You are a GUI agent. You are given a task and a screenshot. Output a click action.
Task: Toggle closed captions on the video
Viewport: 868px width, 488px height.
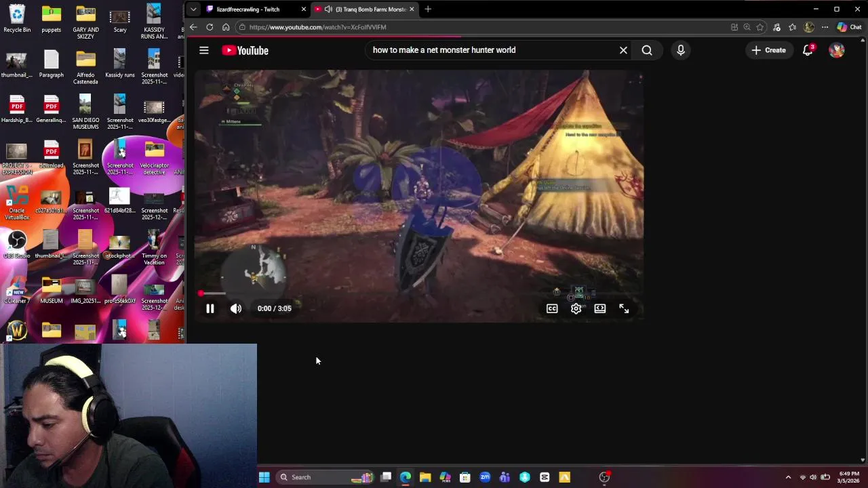(552, 308)
